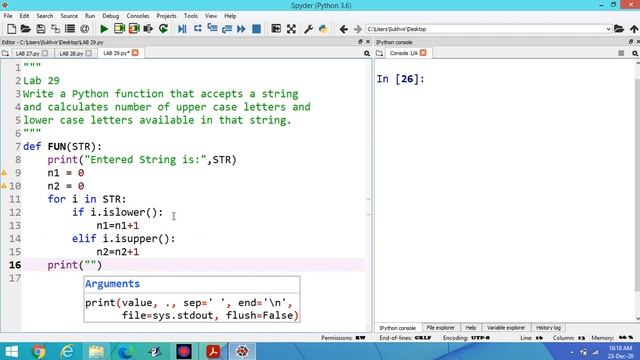640x360 pixels.
Task: Click the warning marker on line 9
Action: coord(4,173)
